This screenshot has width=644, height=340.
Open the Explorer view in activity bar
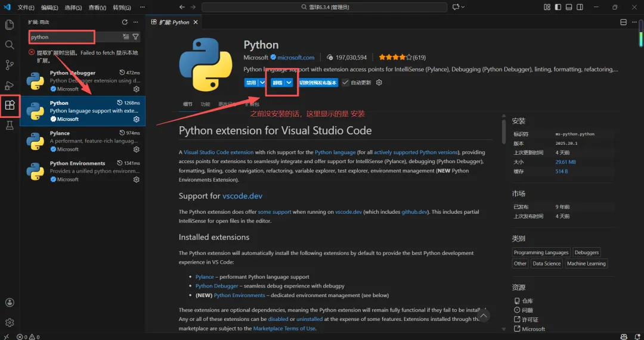click(x=10, y=24)
